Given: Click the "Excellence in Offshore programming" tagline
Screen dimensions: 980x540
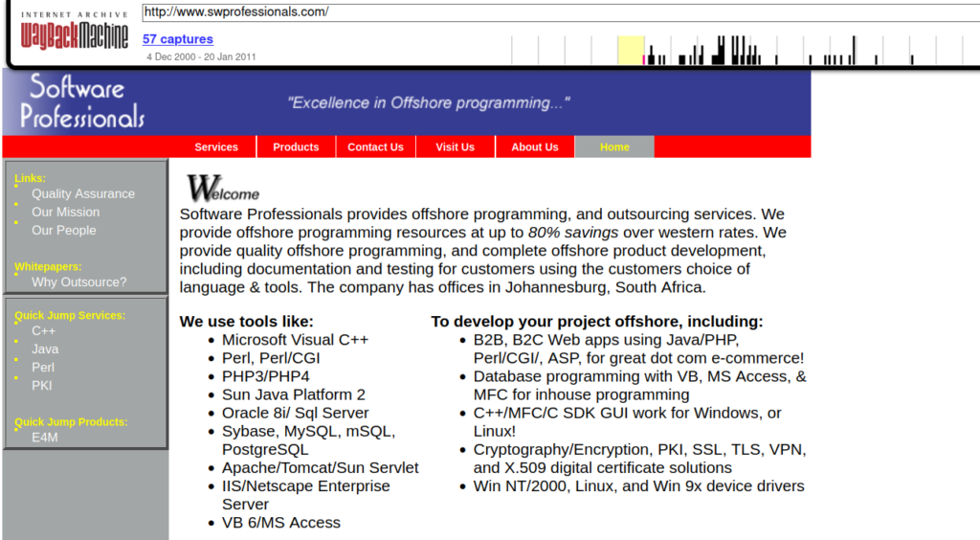Looking at the screenshot, I should tap(429, 102).
